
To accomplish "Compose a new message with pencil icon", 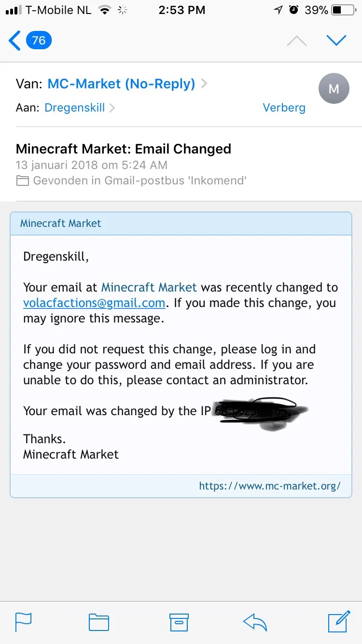I will point(339,621).
